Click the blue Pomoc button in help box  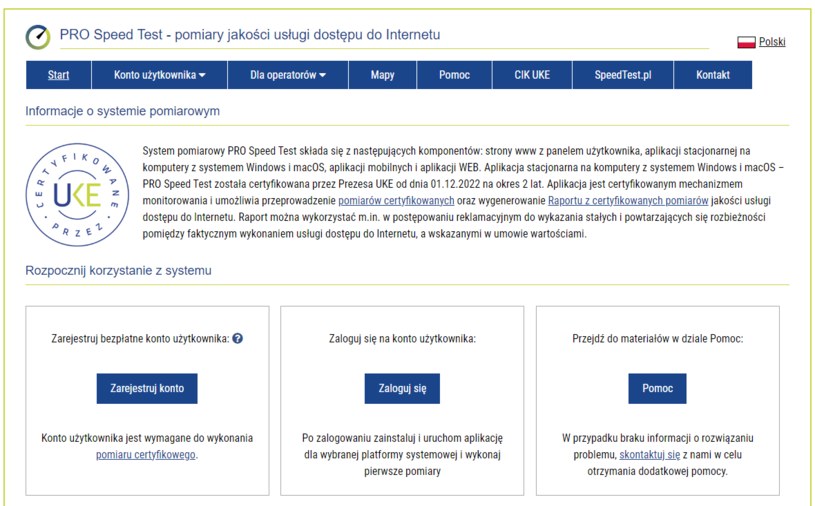point(658,388)
